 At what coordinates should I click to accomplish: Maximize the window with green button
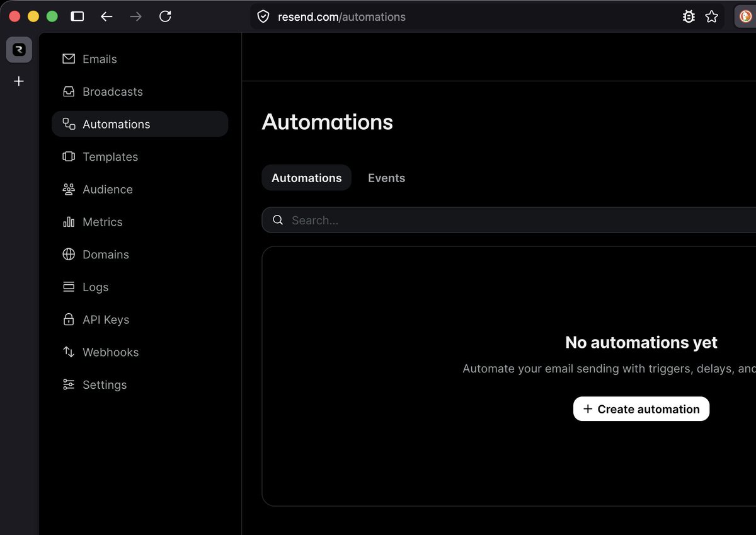(x=52, y=16)
